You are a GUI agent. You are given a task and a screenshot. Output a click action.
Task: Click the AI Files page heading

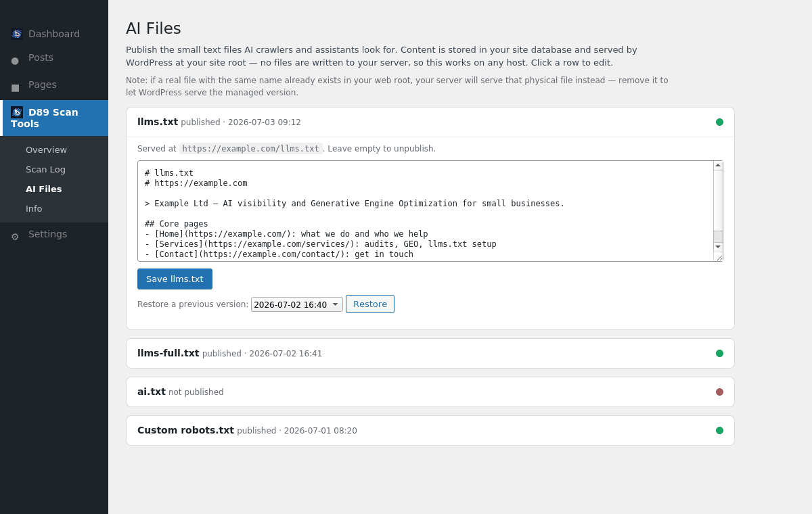click(x=154, y=28)
